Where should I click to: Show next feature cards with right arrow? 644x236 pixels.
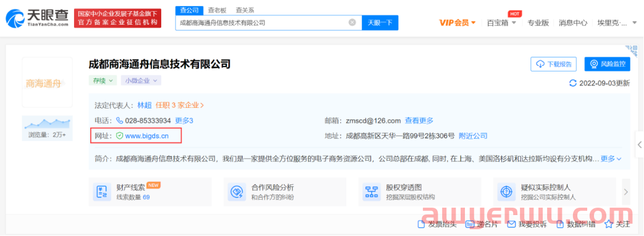point(626,192)
